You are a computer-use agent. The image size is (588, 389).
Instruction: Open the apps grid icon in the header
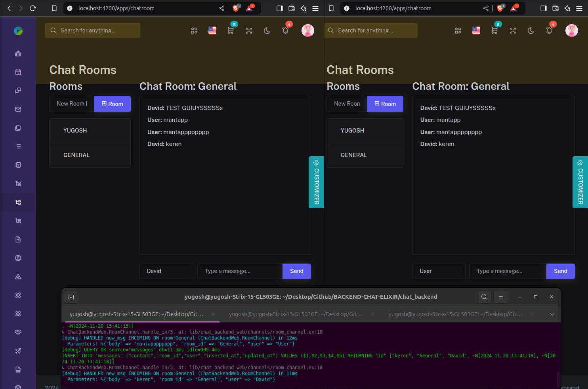pyautogui.click(x=194, y=30)
